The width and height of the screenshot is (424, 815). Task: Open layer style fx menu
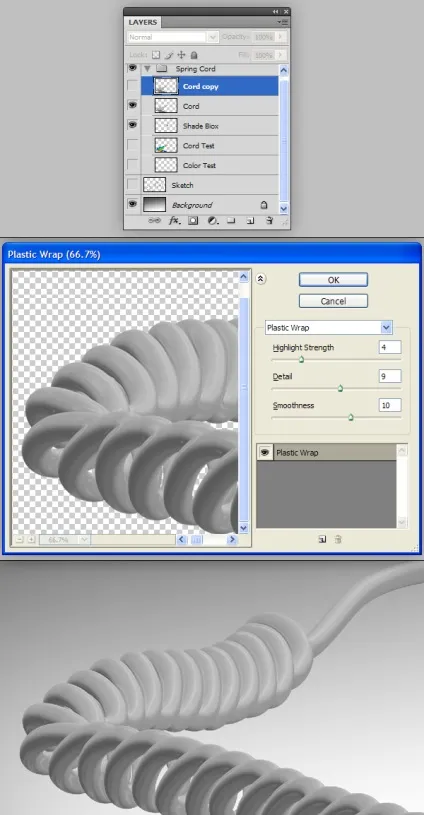point(174,221)
